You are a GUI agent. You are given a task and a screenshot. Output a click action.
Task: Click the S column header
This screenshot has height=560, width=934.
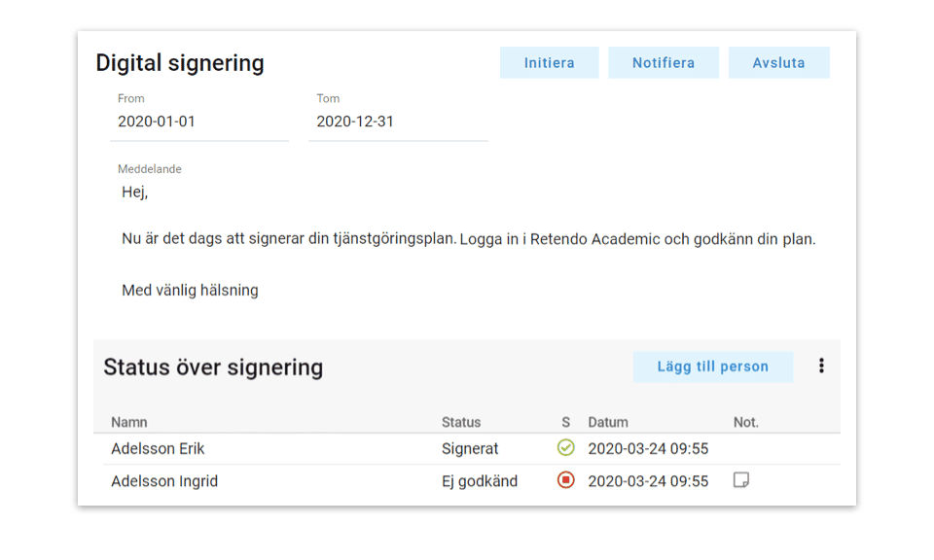click(x=565, y=422)
